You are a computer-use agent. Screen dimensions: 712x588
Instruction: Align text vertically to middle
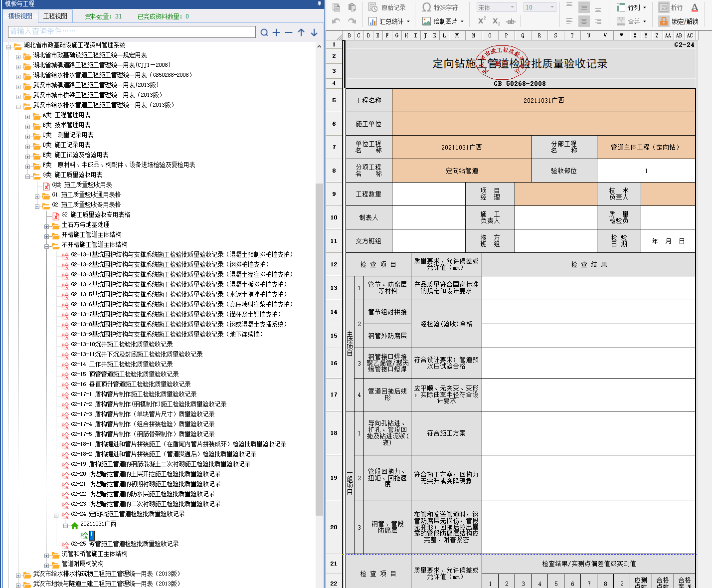584,7
